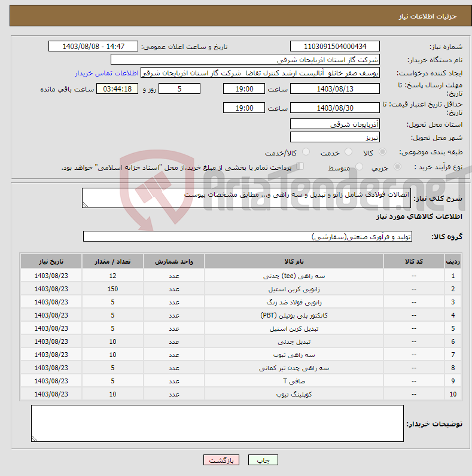Select row کانکتور پلی بوتیلن (PBT)
This screenshot has height=476, width=472.
(x=241, y=315)
